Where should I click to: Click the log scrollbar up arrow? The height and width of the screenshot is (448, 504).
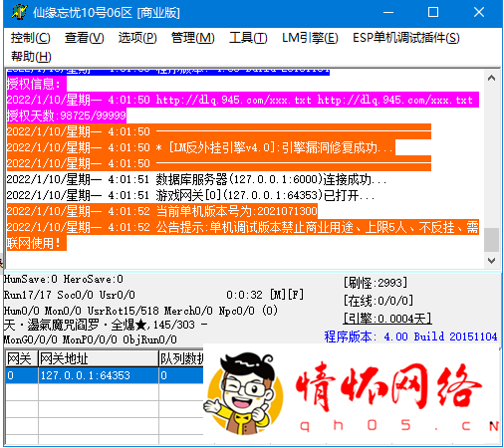(492, 78)
